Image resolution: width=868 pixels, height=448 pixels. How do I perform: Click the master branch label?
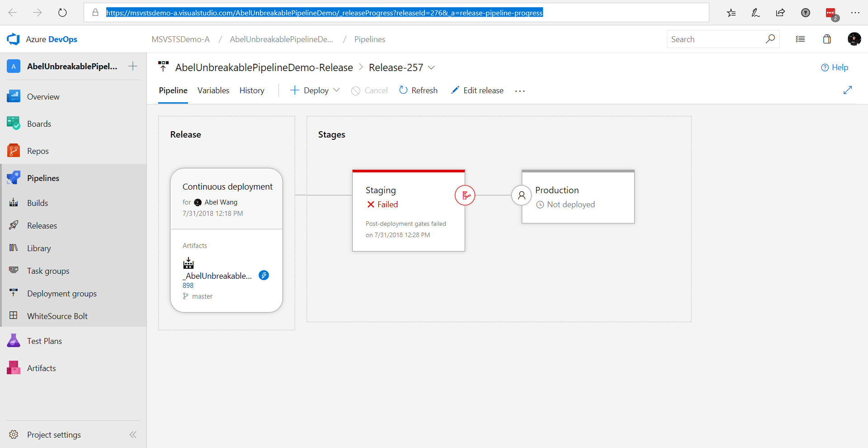click(202, 296)
